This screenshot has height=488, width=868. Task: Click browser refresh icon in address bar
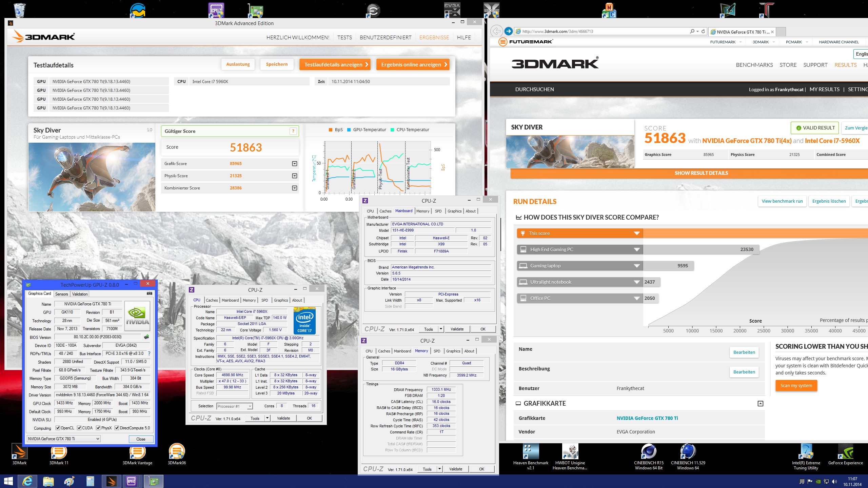click(x=703, y=31)
